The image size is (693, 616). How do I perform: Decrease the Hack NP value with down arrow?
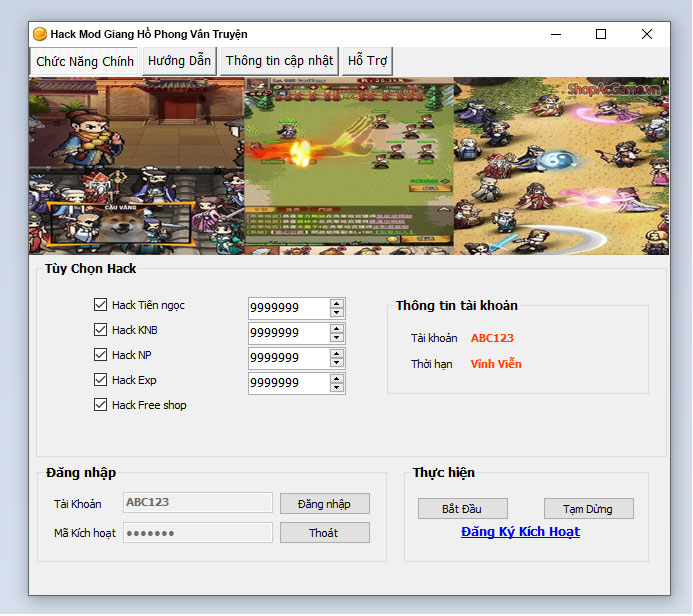click(x=337, y=362)
